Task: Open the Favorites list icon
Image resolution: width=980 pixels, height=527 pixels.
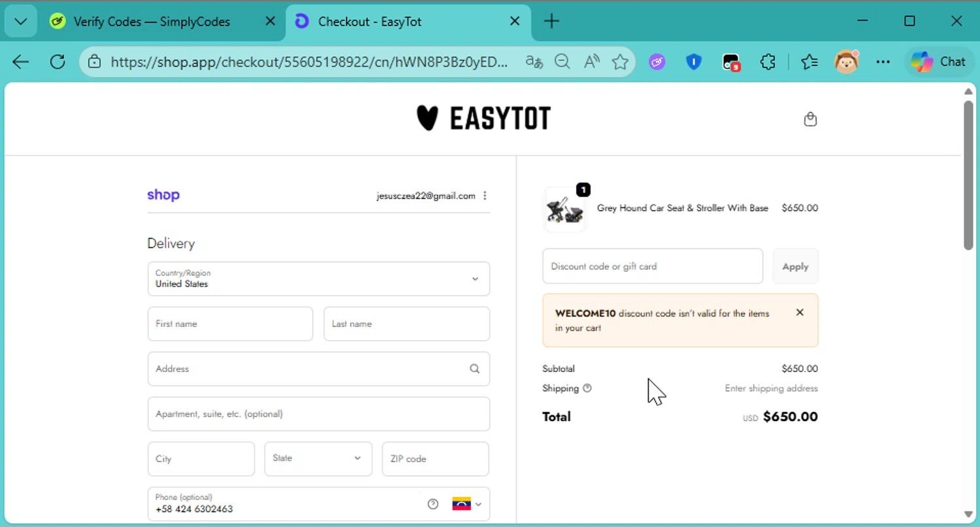Action: pyautogui.click(x=809, y=62)
